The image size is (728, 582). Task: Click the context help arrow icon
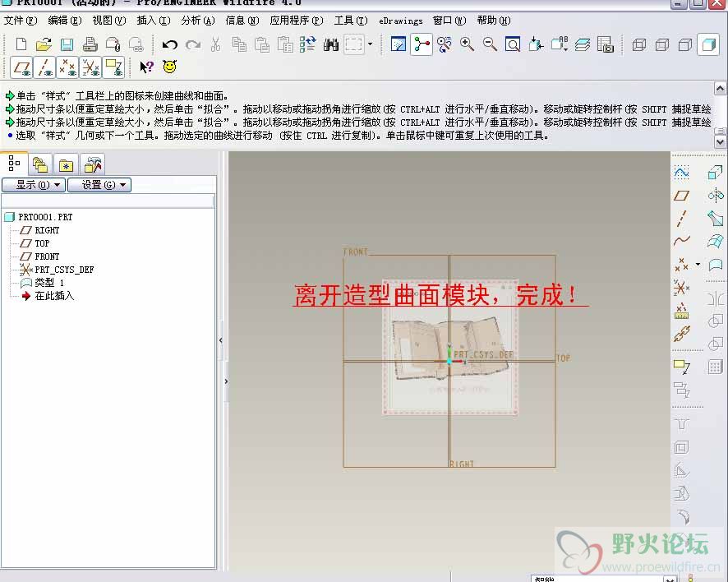pos(147,67)
